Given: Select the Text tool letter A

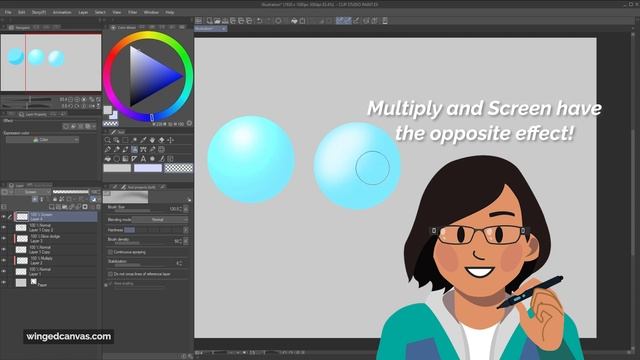Looking at the screenshot, I should [144, 158].
